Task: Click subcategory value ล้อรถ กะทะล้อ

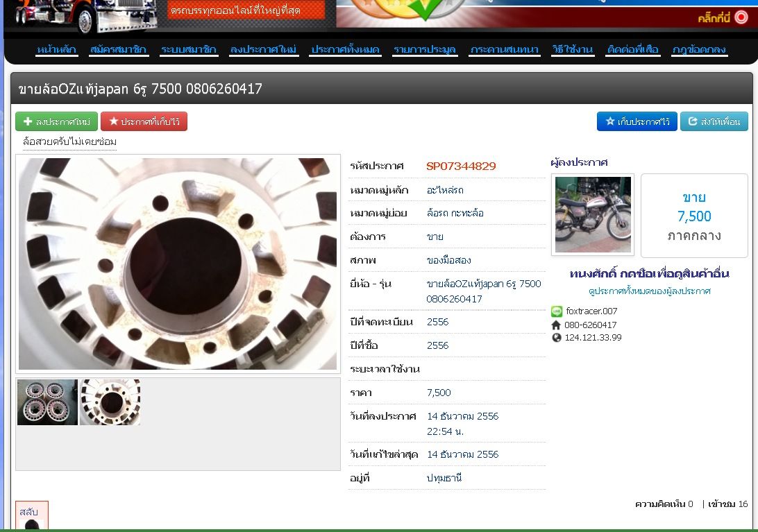Action: click(455, 213)
